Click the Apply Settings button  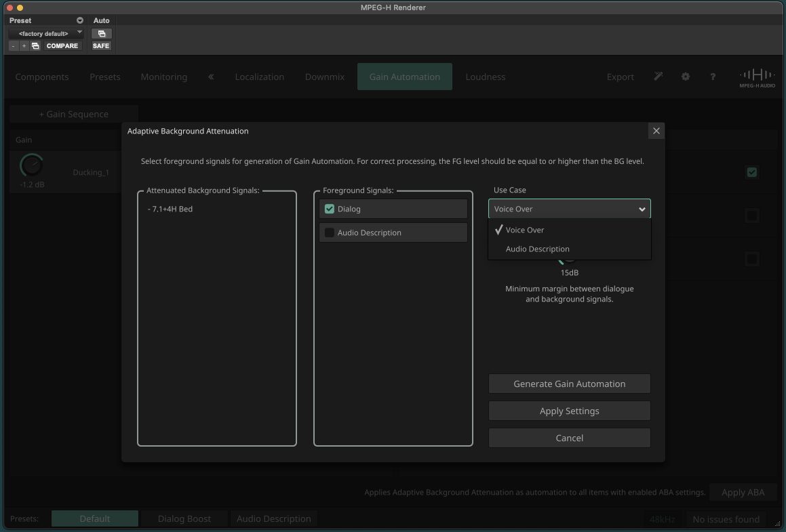pos(570,411)
